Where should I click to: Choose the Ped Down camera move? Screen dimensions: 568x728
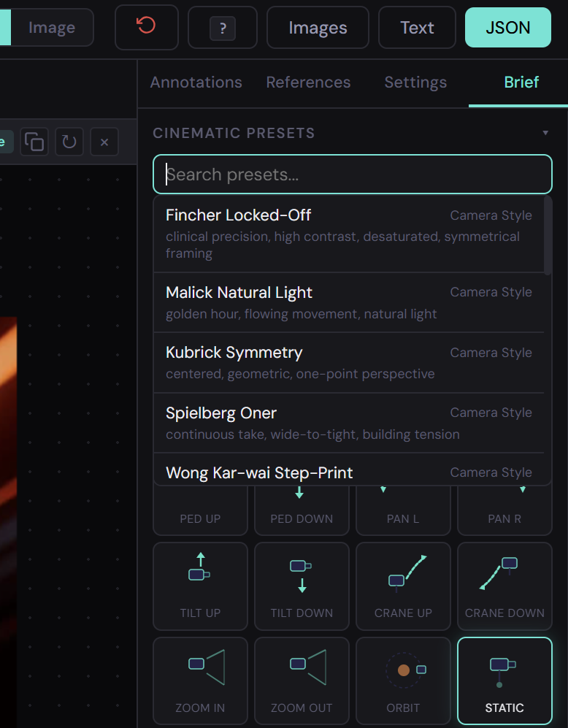[302, 510]
